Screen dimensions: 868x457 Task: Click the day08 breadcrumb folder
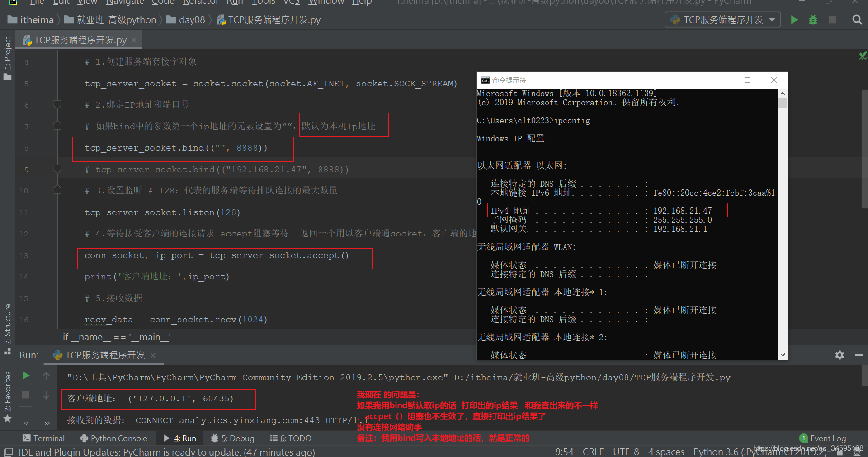click(186, 19)
